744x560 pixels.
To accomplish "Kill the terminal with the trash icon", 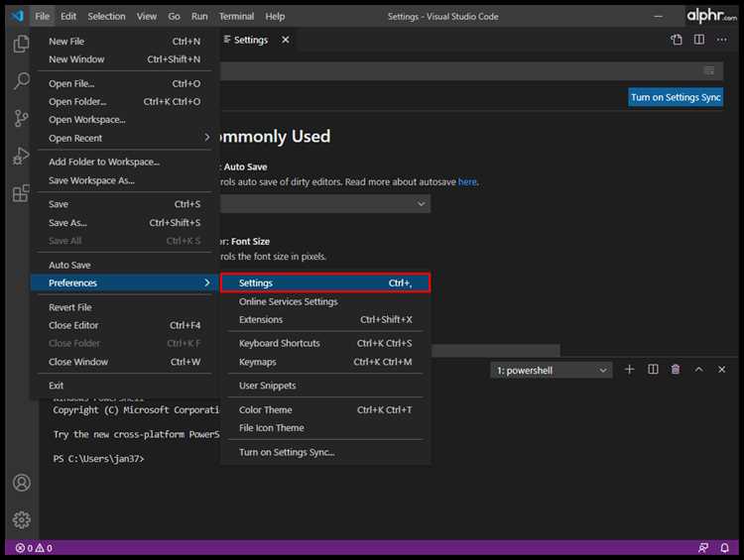I will coord(676,370).
